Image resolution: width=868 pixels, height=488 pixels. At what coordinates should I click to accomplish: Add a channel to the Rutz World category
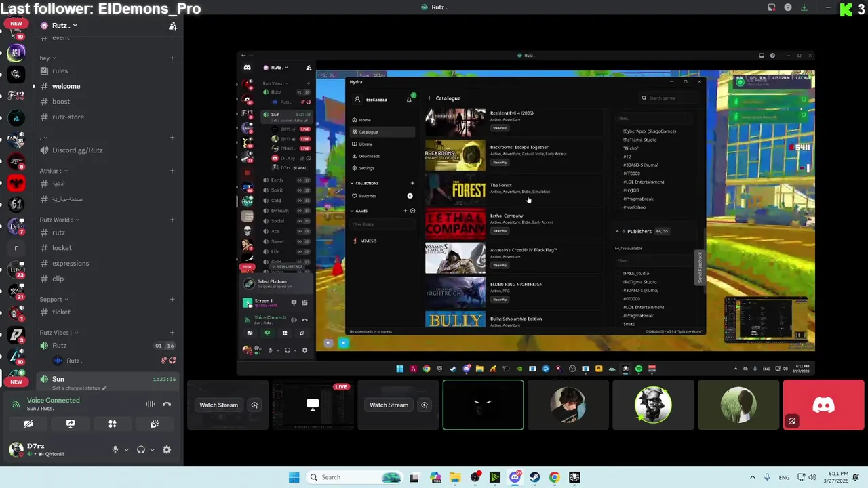tap(172, 220)
